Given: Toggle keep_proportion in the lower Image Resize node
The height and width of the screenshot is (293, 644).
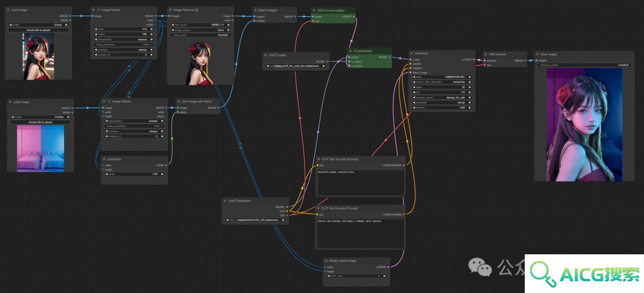Looking at the screenshot, I should click(x=134, y=126).
